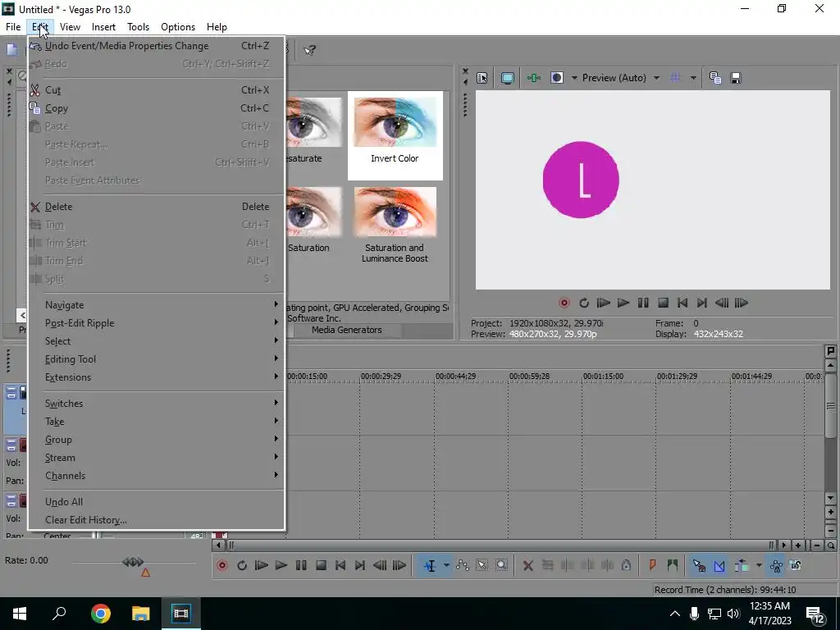Open the File menu

13,27
